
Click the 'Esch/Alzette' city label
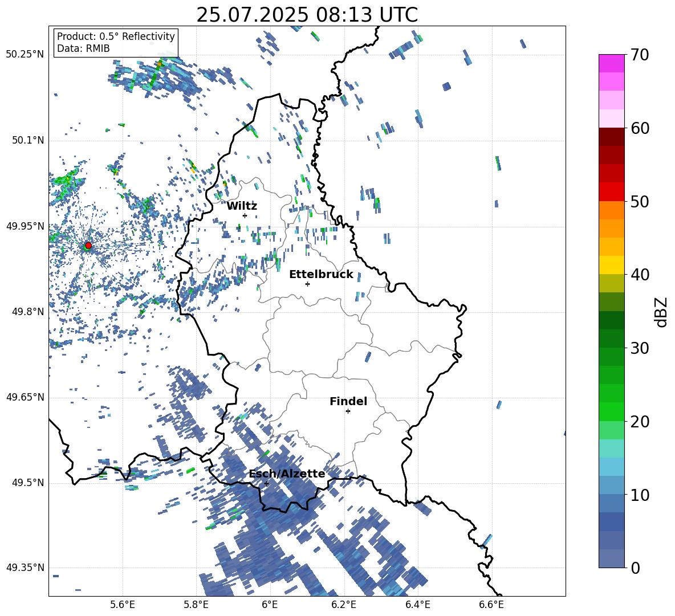tap(287, 474)
